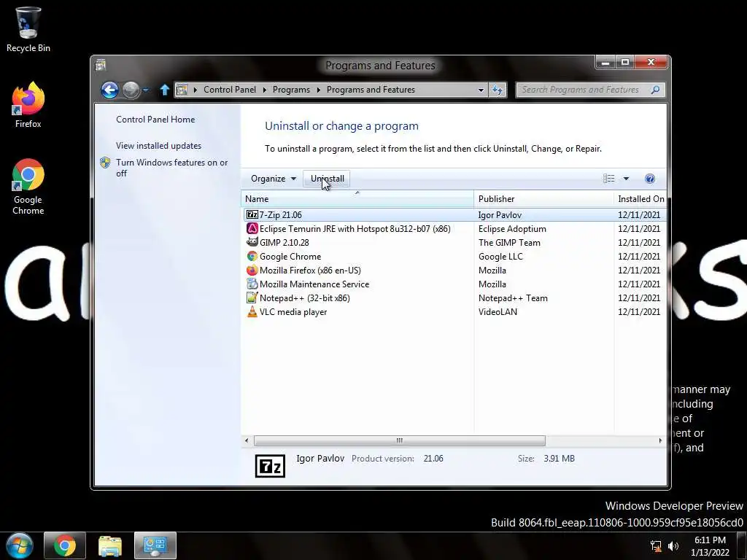Click the 7-Zip list icon
Viewport: 747px width, 560px height.
pos(252,215)
